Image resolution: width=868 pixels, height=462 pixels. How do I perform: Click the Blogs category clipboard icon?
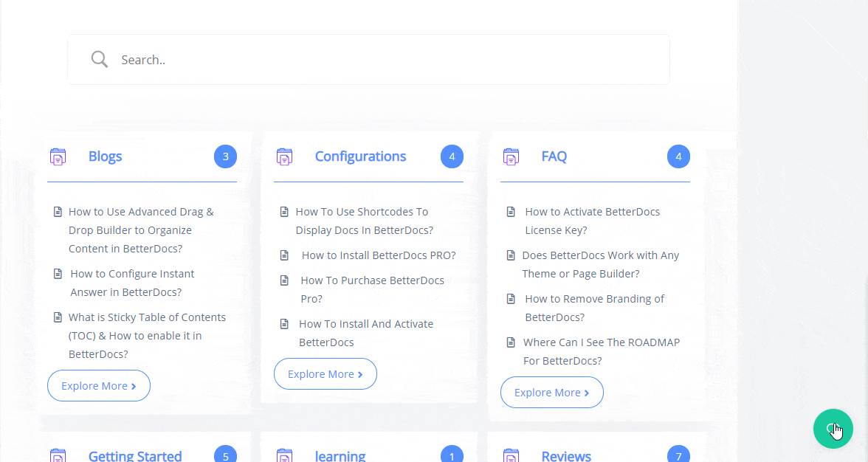58,156
